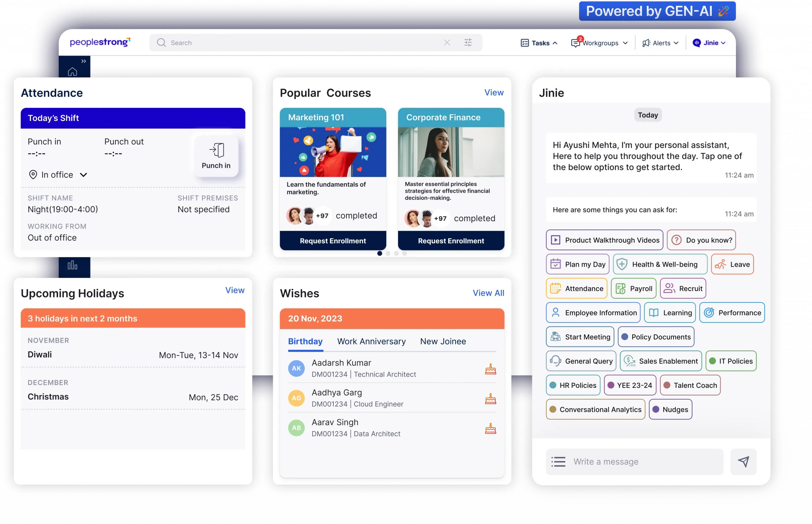Click View link in Popular Courses section
This screenshot has height=524, width=812.
[494, 92]
